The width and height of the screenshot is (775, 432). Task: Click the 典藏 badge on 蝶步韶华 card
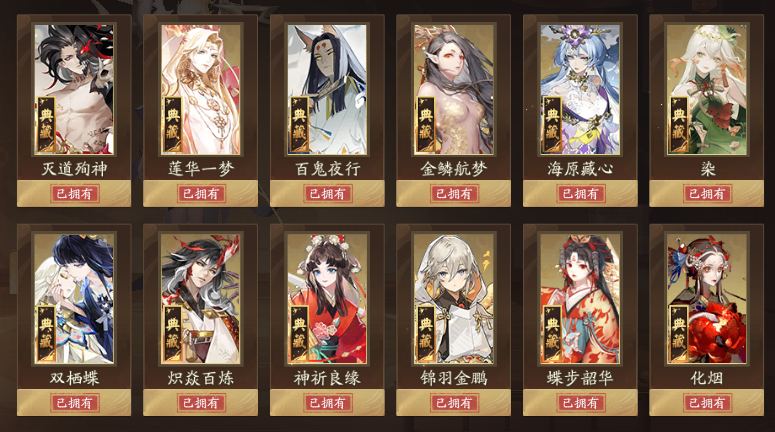pyautogui.click(x=552, y=334)
